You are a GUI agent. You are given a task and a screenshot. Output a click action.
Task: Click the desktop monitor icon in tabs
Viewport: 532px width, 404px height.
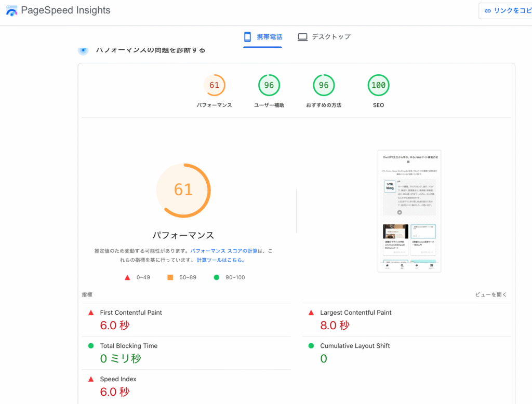[302, 37]
